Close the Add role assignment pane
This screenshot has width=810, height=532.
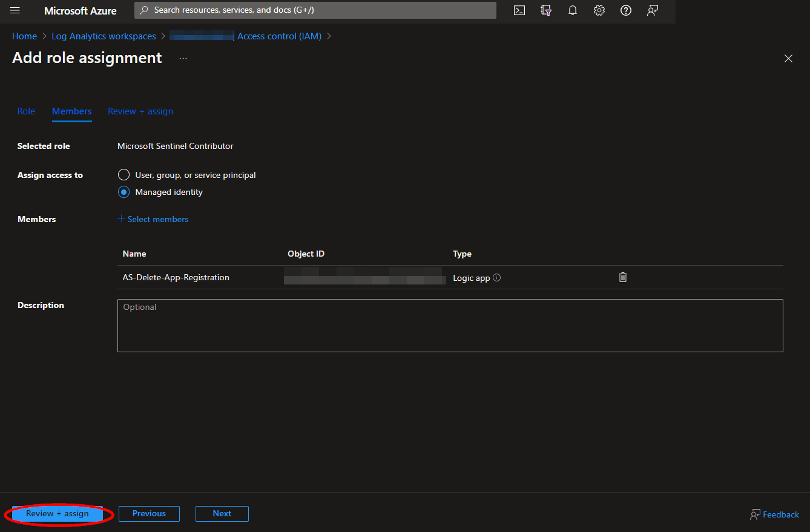(x=788, y=58)
